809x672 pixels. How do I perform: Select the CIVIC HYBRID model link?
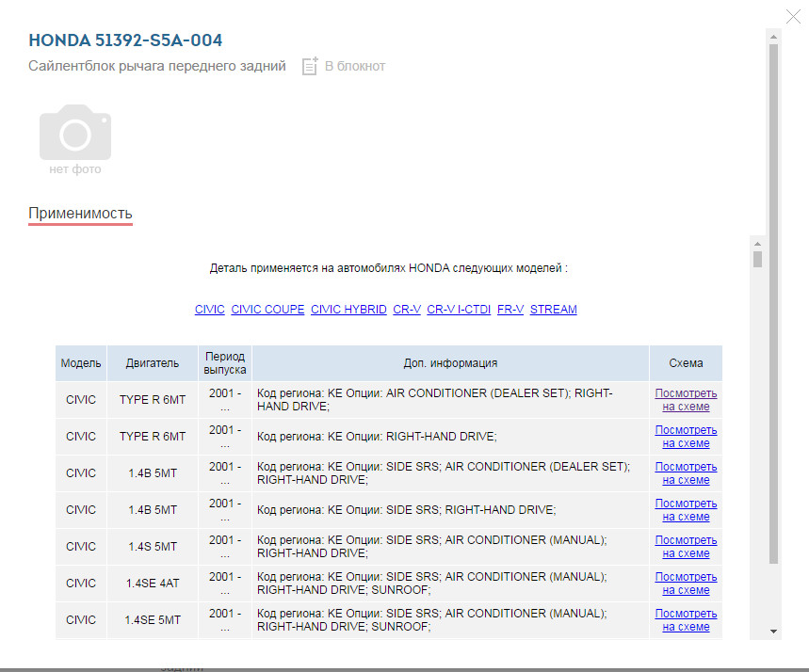[348, 310]
